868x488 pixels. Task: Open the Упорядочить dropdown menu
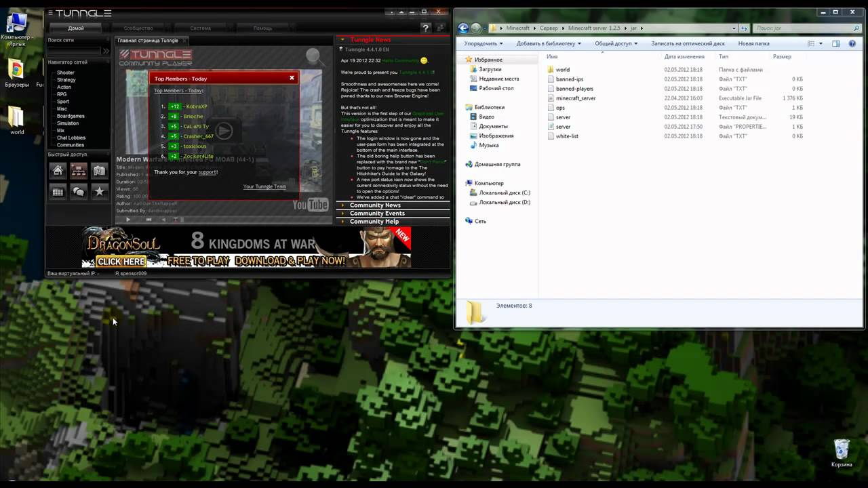[484, 43]
